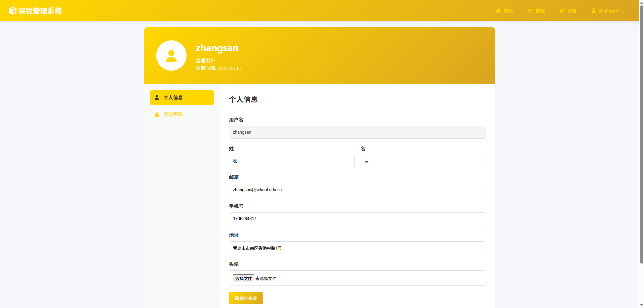Focus the 姓 input containing 张
Image resolution: width=644 pixels, height=308 pixels.
coord(292,161)
